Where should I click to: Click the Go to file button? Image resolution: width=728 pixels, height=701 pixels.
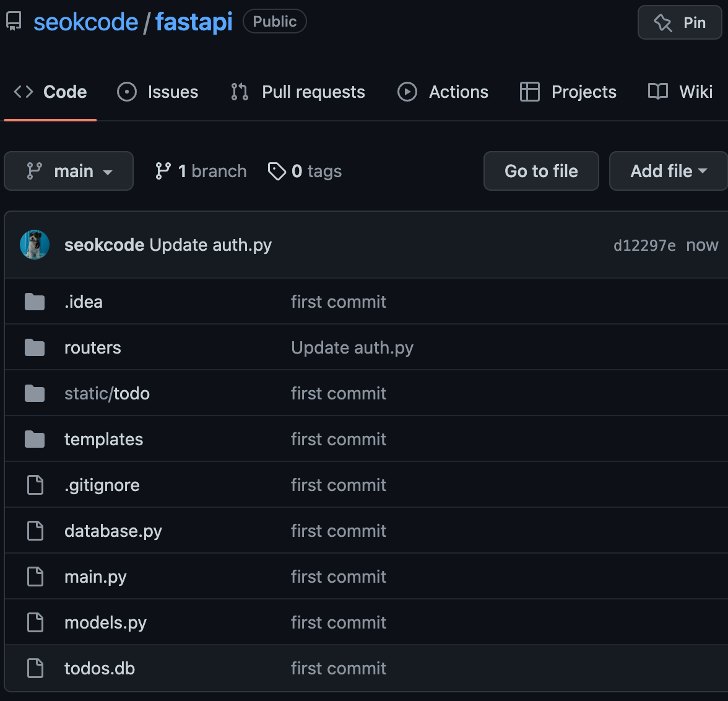(541, 171)
